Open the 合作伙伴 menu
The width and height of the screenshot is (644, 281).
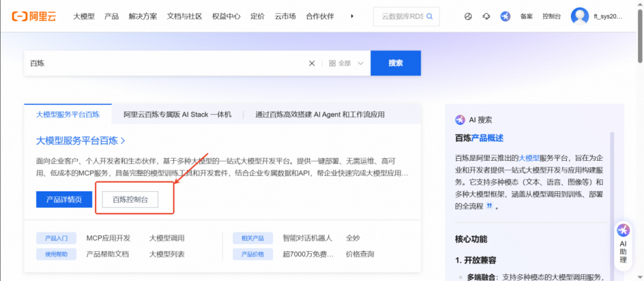pyautogui.click(x=320, y=17)
